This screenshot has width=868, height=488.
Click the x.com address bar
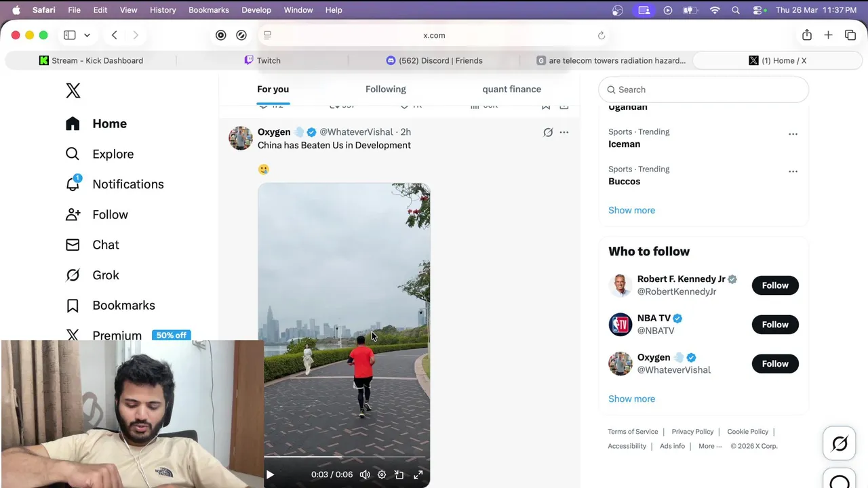point(434,35)
